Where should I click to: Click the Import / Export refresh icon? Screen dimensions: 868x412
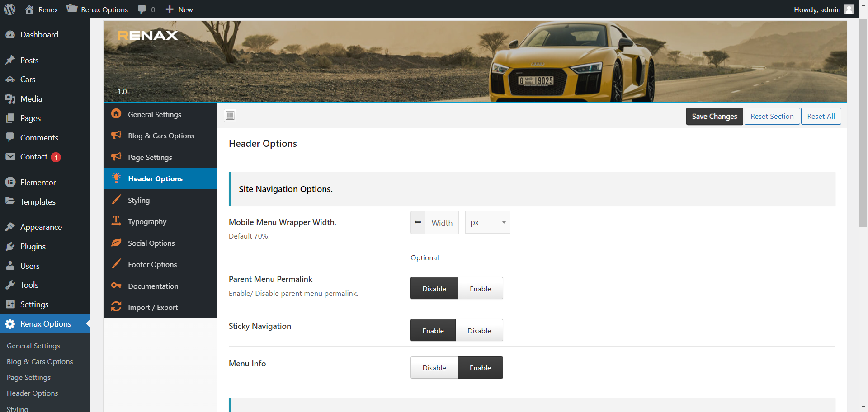pyautogui.click(x=116, y=307)
